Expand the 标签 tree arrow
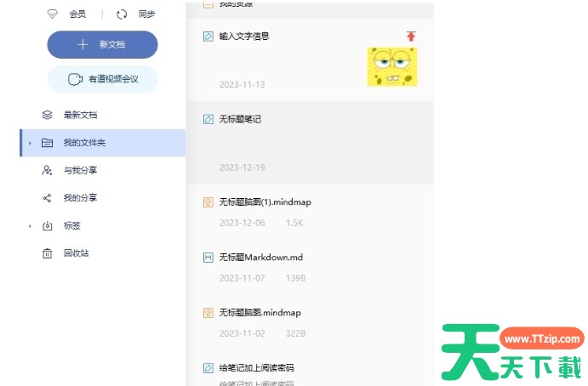This screenshot has width=588, height=386. click(30, 226)
